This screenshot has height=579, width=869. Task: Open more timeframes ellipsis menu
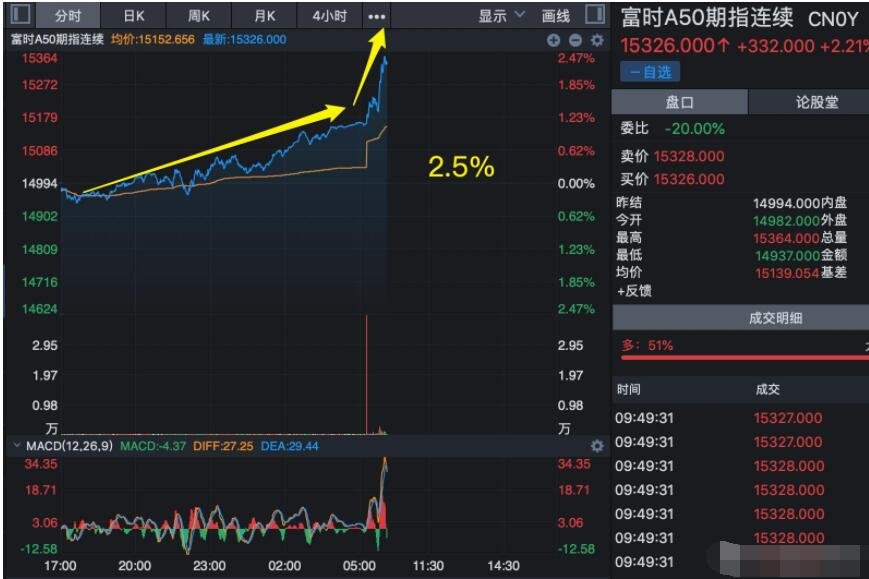(x=377, y=16)
